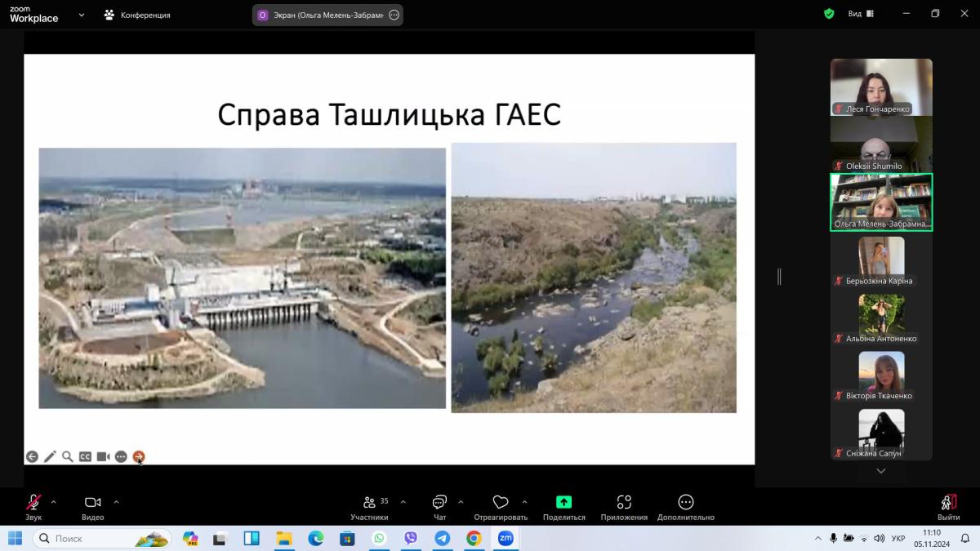Expand video options arrow next to Видео
The width and height of the screenshot is (980, 551).
[116, 502]
